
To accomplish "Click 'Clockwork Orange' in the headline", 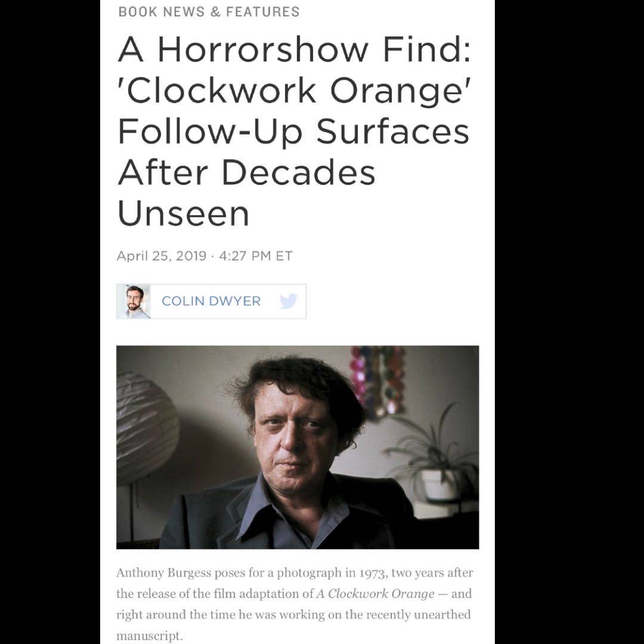I will 294,91.
